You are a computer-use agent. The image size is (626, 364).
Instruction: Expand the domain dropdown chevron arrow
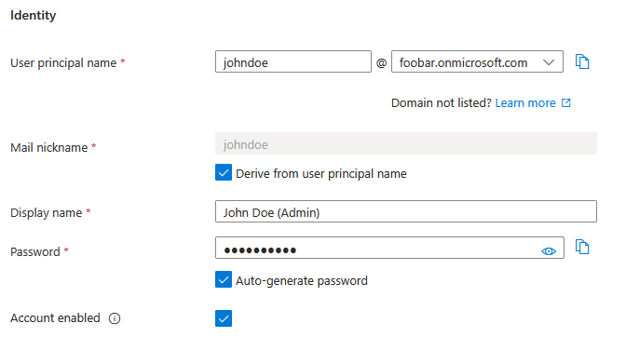coord(549,62)
